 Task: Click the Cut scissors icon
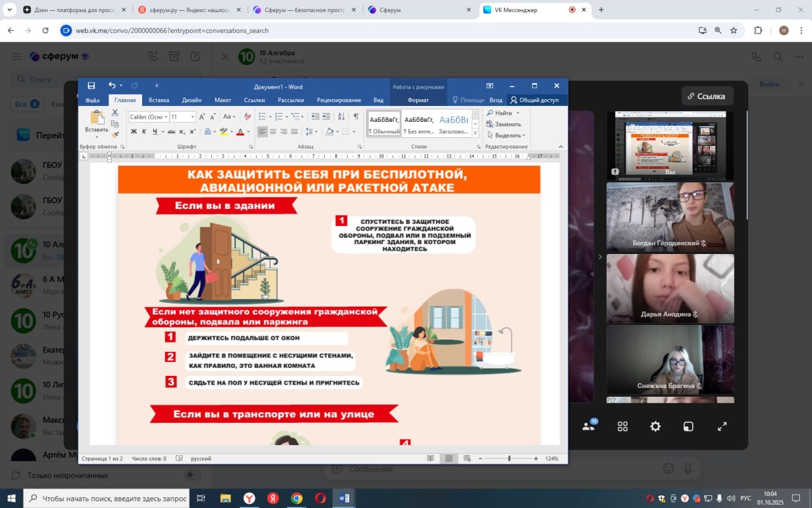115,112
